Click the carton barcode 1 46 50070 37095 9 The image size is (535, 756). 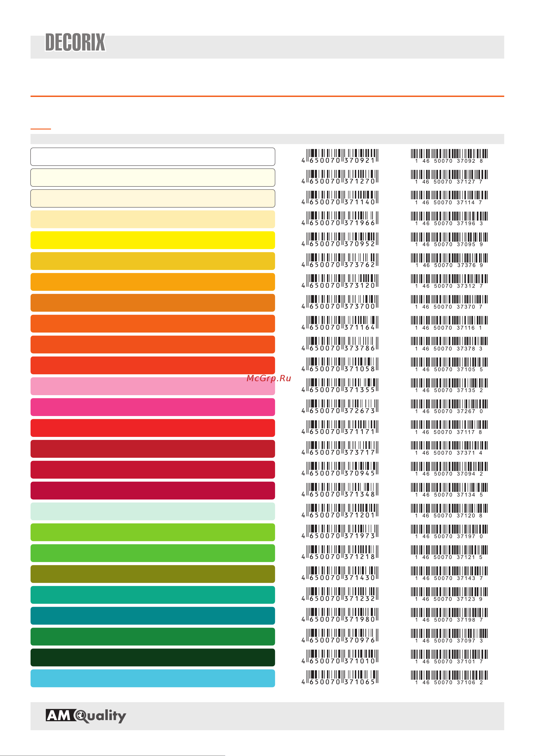pyautogui.click(x=449, y=240)
